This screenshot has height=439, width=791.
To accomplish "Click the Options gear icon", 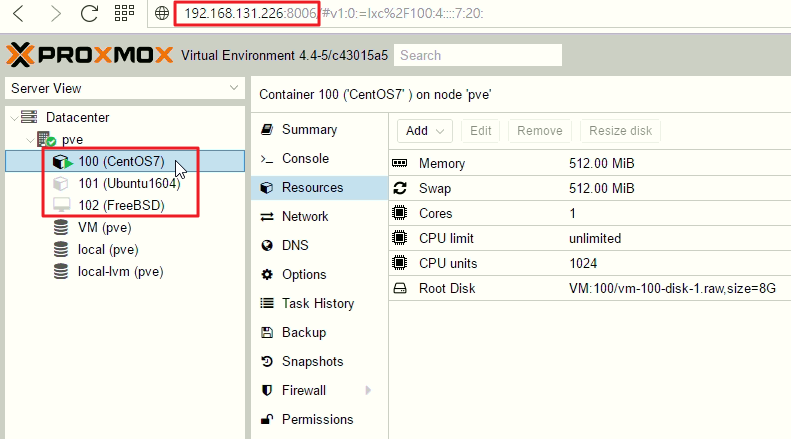I will coord(267,275).
